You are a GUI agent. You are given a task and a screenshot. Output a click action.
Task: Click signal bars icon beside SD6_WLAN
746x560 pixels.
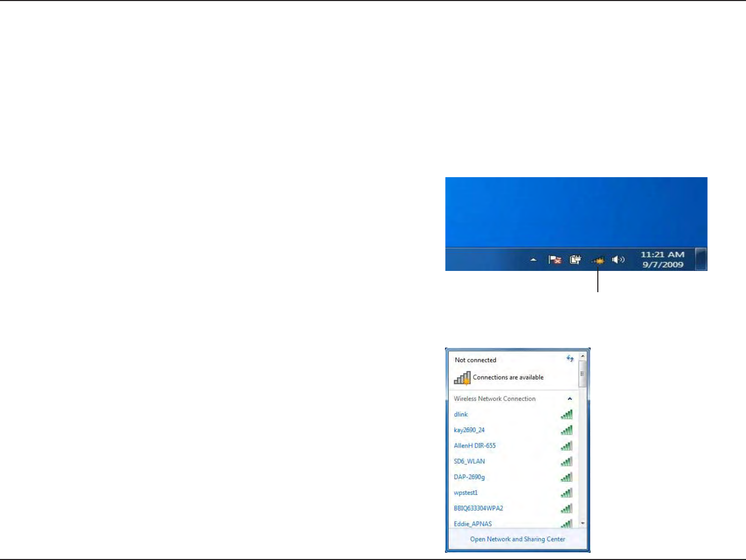[x=566, y=461]
